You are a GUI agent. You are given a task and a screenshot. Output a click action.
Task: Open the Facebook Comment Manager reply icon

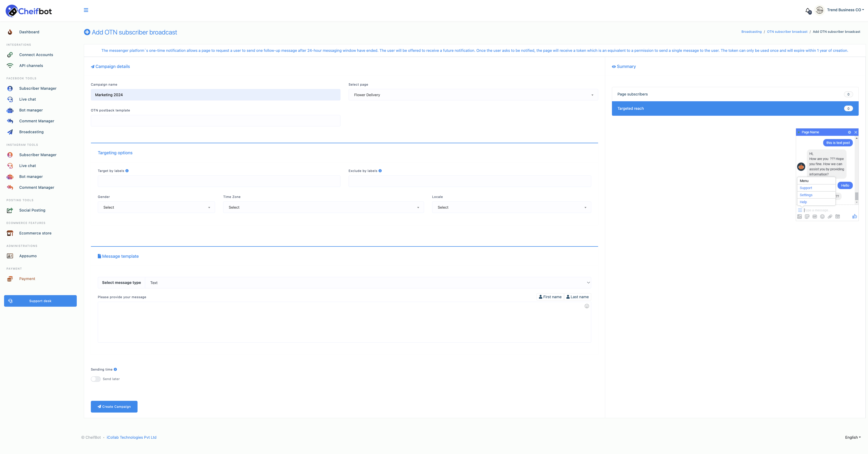[10, 121]
